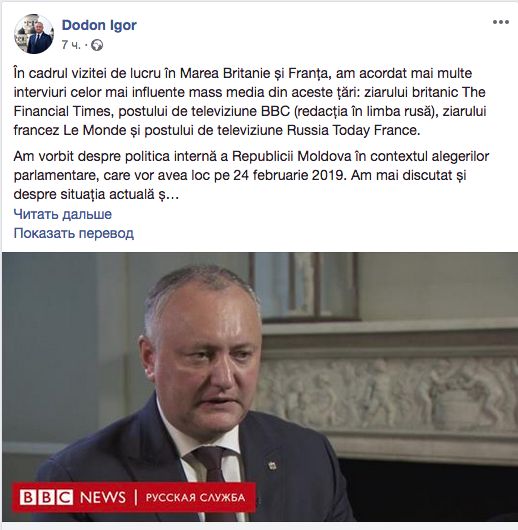
Task: Click the first paragraph about Marea Britanie visit
Action: click(250, 102)
